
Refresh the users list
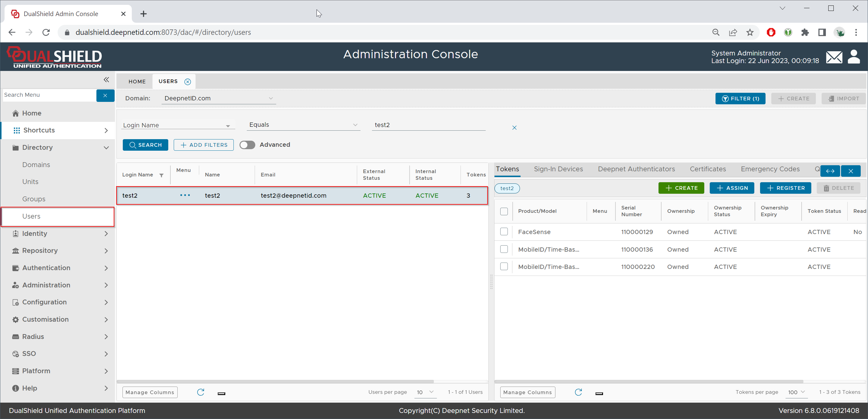click(200, 392)
